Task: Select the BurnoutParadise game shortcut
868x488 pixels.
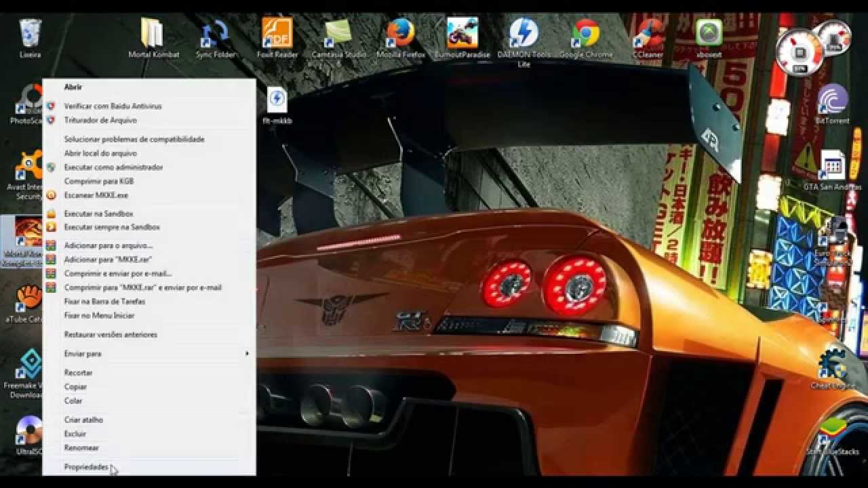Action: pos(462,38)
